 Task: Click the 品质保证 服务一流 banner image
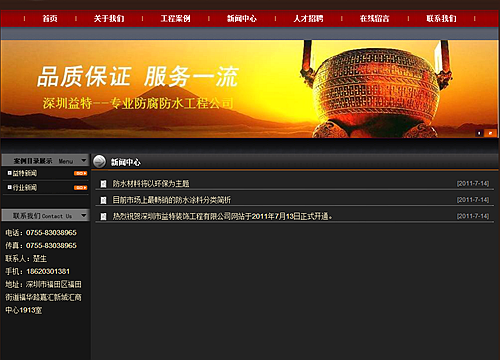pos(249,89)
